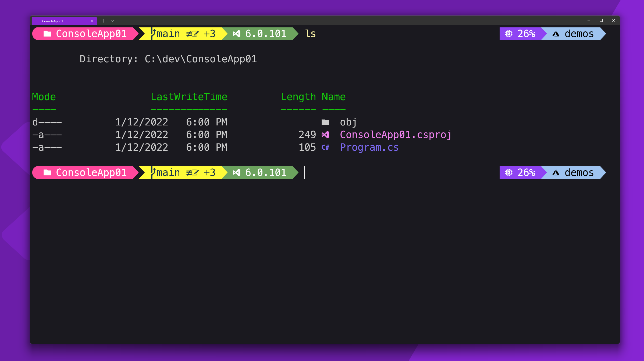The image size is (644, 361).
Task: Click the git branch icon in the top prompt
Action: (x=153, y=34)
